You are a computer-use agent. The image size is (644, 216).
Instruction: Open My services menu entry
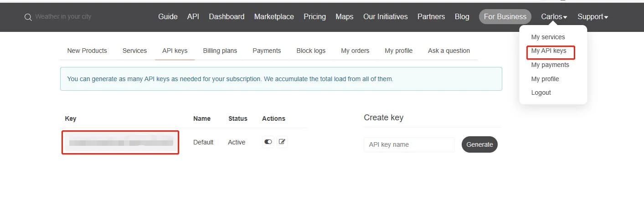pos(548,37)
